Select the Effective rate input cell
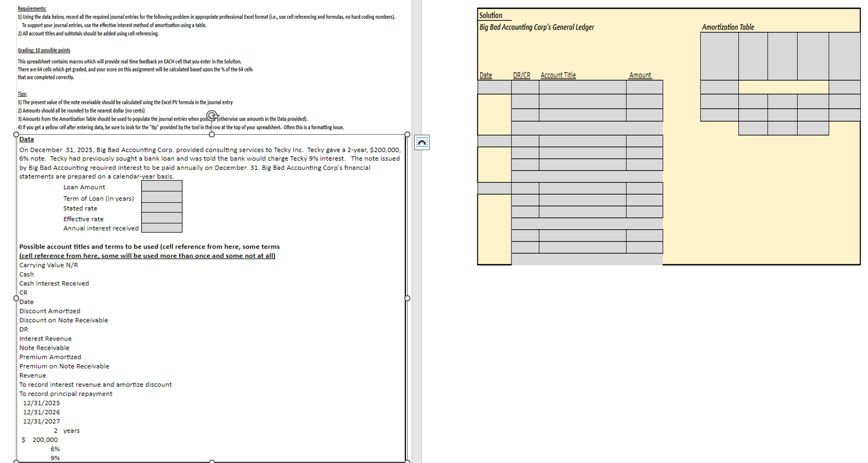Screen dimensions: 868x463 point(162,218)
